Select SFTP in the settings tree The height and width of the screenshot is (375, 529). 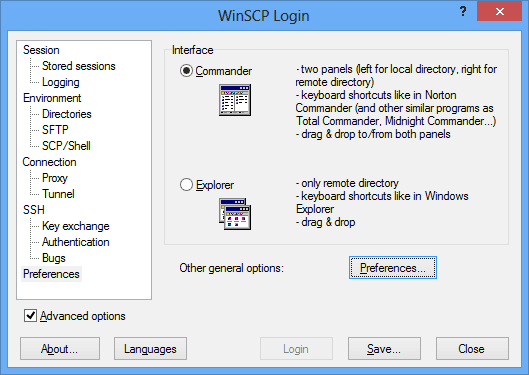point(55,130)
